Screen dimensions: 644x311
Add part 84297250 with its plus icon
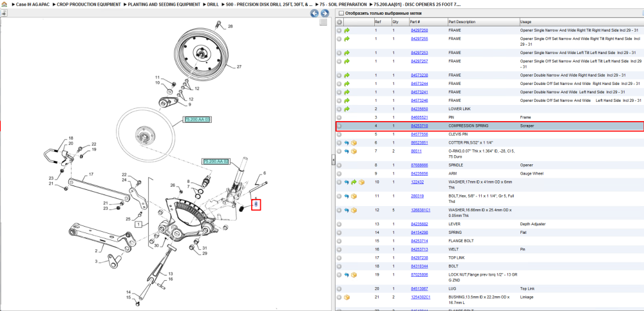click(339, 30)
